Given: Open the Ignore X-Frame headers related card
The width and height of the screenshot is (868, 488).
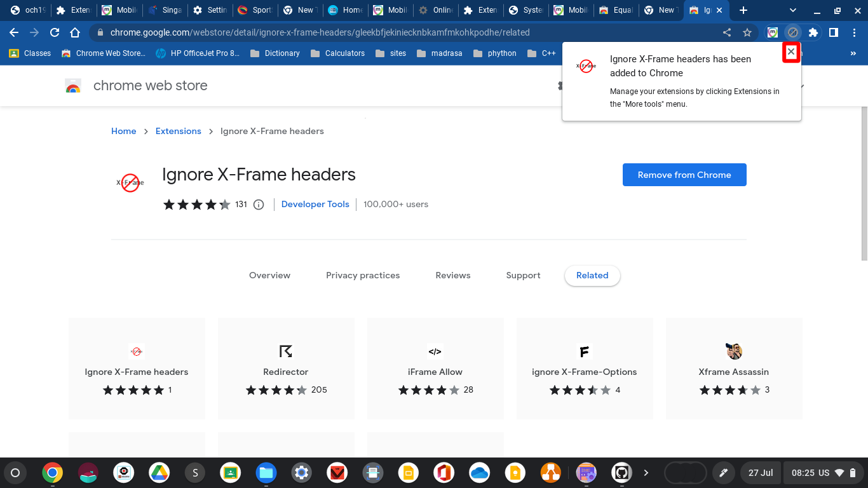Looking at the screenshot, I should [137, 369].
